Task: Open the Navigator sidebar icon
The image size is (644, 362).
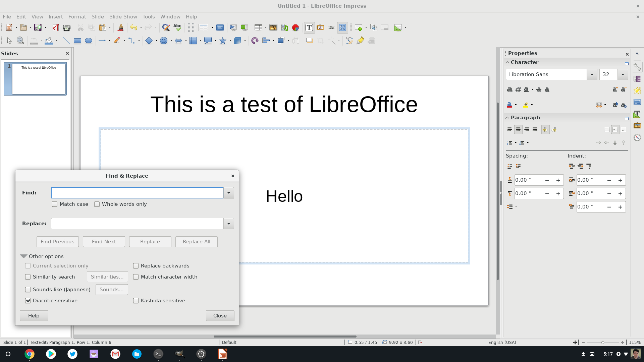Action: (x=637, y=138)
